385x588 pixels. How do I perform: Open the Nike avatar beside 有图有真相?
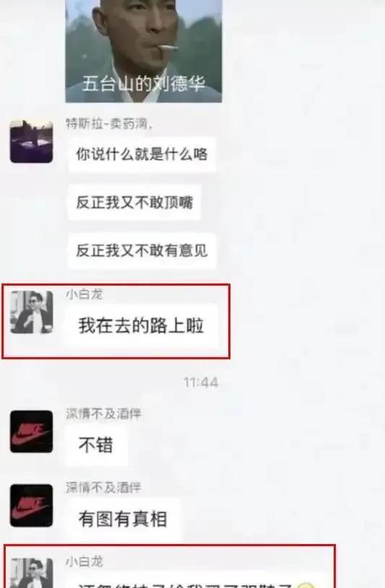tap(31, 505)
